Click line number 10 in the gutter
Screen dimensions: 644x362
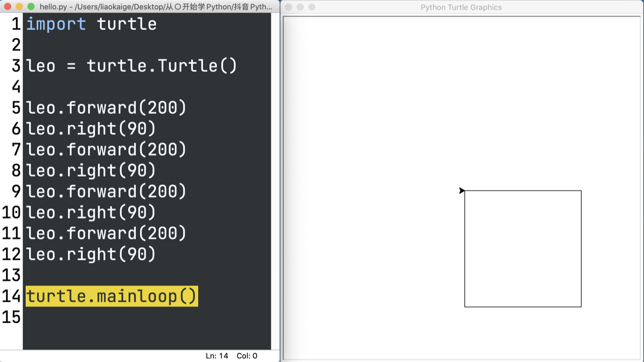[x=12, y=213]
